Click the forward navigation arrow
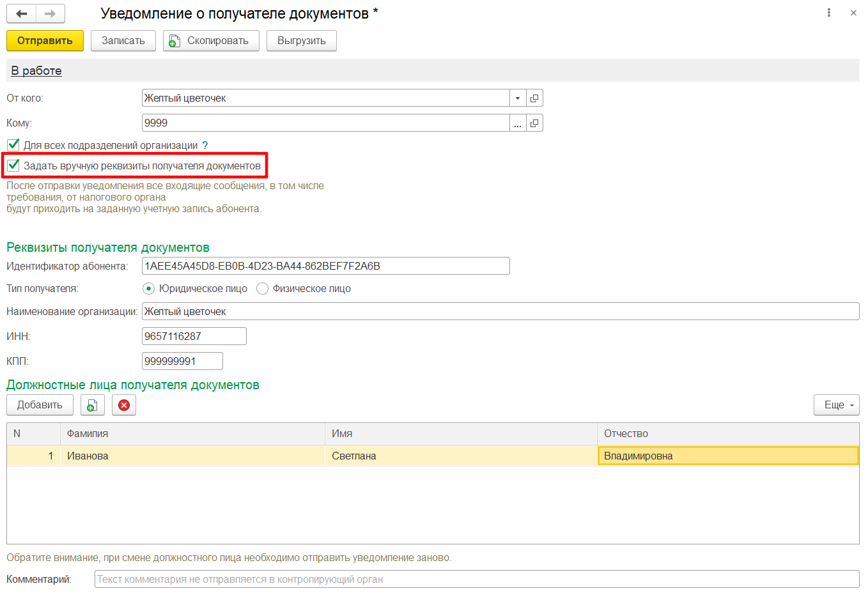The image size is (868, 593). pyautogui.click(x=50, y=13)
